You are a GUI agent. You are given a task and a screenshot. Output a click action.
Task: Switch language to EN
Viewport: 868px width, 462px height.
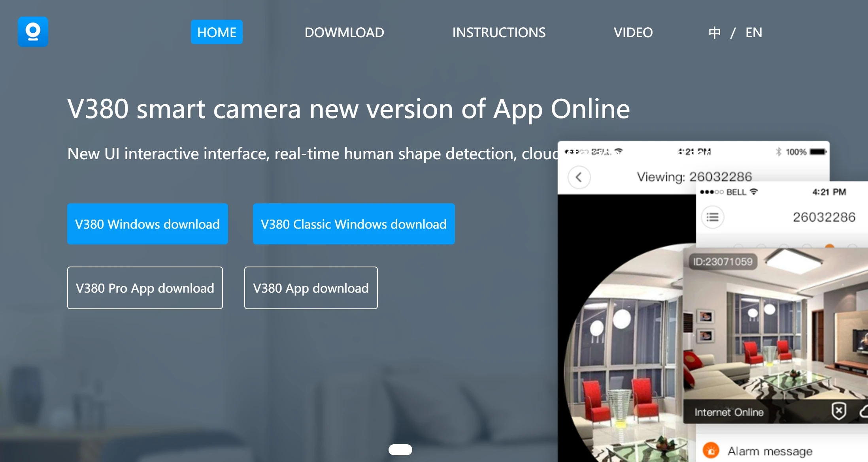coord(753,32)
